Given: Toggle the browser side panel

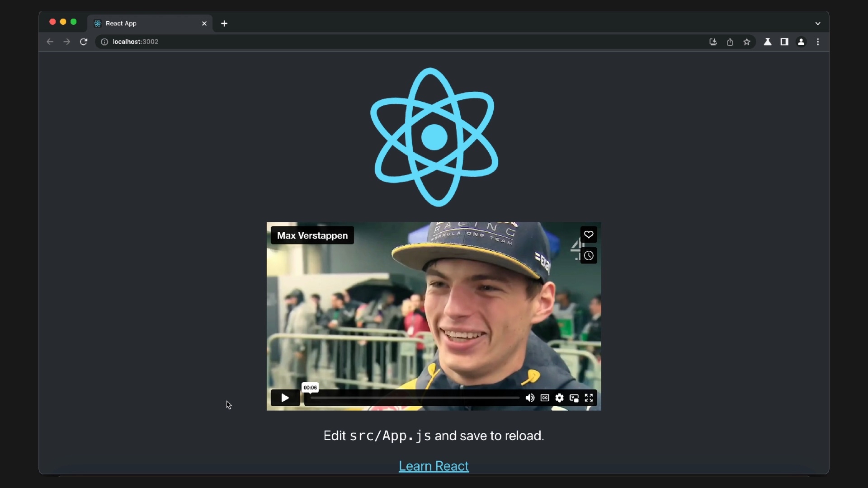Looking at the screenshot, I should tap(784, 42).
